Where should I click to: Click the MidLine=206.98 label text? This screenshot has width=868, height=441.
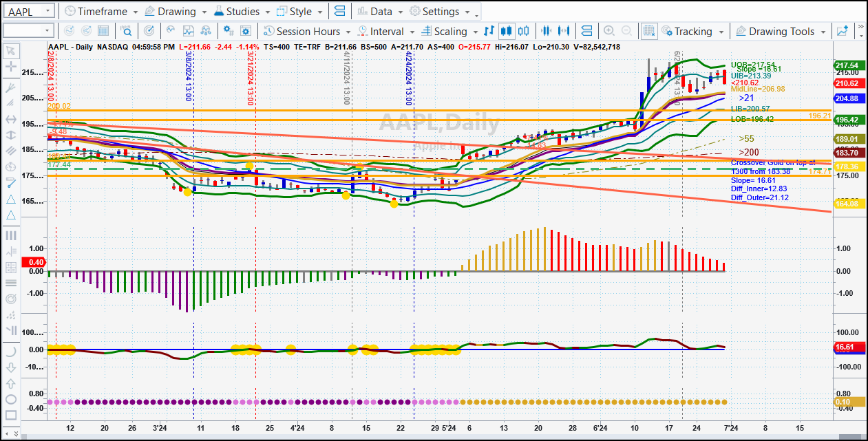(758, 89)
